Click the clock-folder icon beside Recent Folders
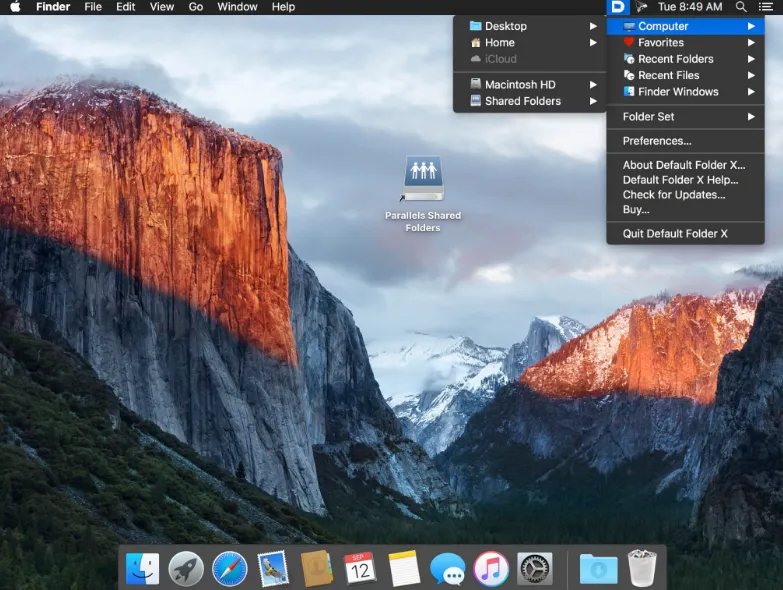783x590 pixels. (629, 59)
